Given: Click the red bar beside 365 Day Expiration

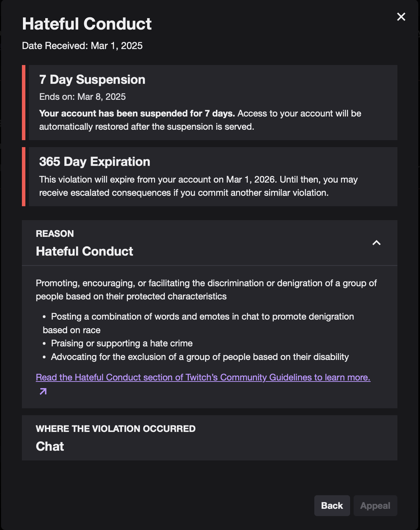Looking at the screenshot, I should pos(24,177).
